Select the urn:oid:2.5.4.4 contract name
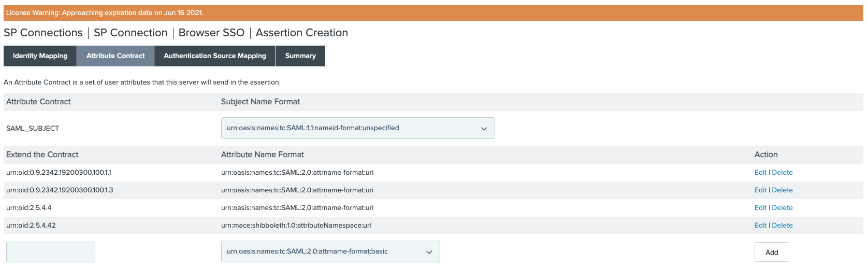This screenshot has height=280, width=868. pyautogui.click(x=29, y=208)
